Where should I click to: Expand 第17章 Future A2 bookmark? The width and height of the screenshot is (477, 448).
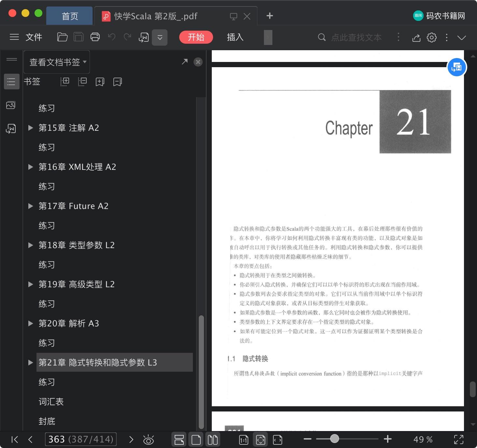pyautogui.click(x=31, y=206)
